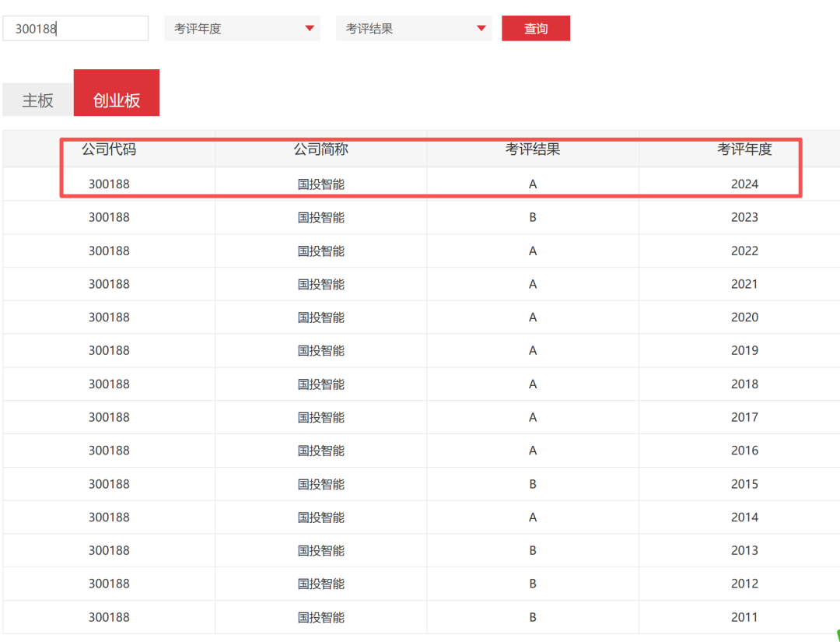Click 国投智能 in the 2022 row
This screenshot has width=840, height=642.
click(320, 251)
